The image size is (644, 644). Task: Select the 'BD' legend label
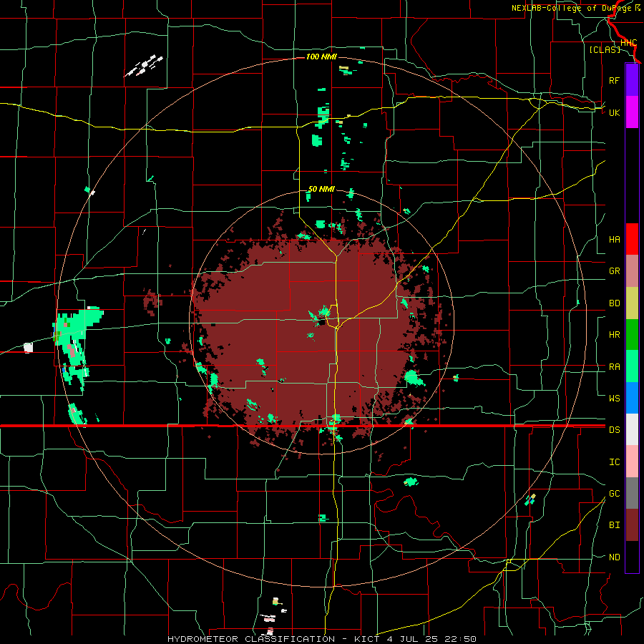pos(615,303)
